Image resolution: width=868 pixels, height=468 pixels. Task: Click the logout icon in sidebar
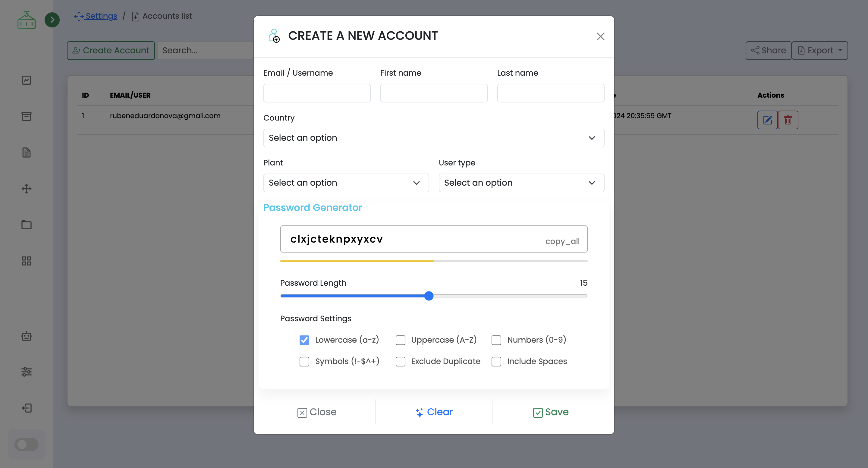26,408
